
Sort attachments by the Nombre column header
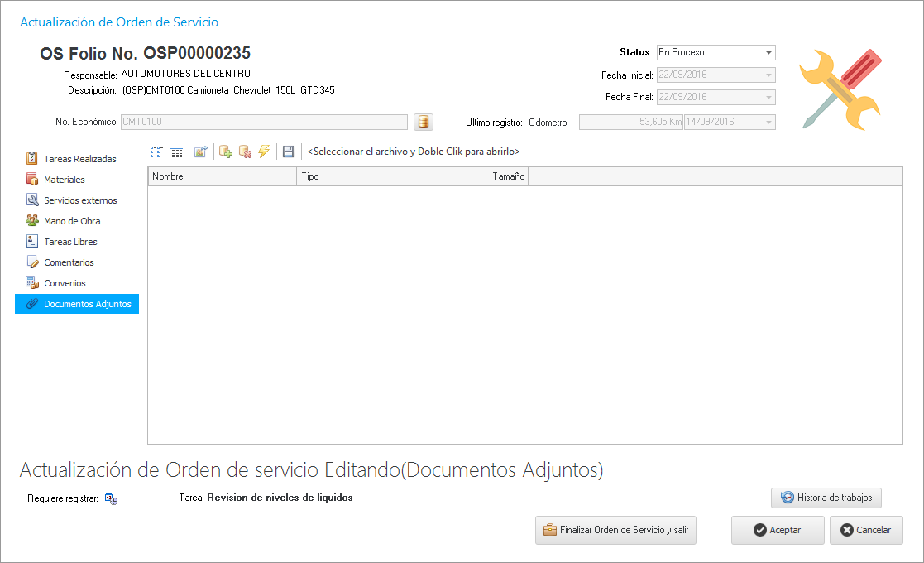(221, 176)
